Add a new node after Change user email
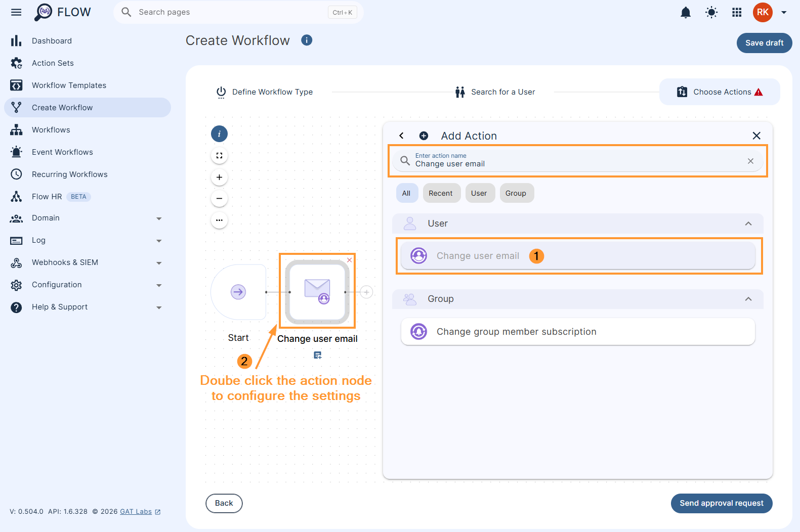 366,292
